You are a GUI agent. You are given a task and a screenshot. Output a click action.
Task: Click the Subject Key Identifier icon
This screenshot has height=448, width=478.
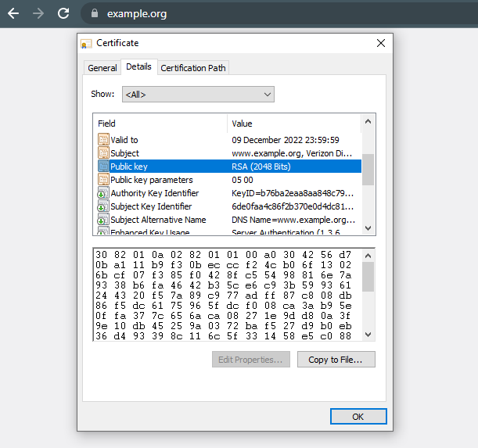coord(103,206)
